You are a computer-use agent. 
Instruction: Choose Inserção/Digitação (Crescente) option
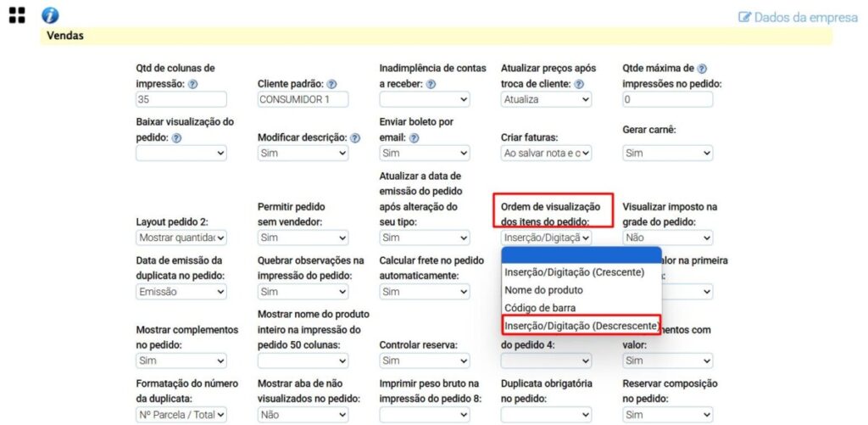click(581, 272)
